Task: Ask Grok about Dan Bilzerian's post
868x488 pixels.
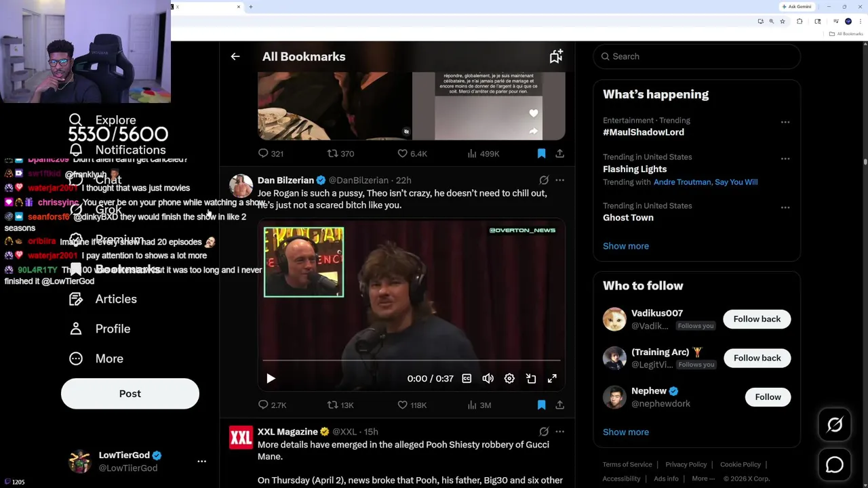Action: 544,180
